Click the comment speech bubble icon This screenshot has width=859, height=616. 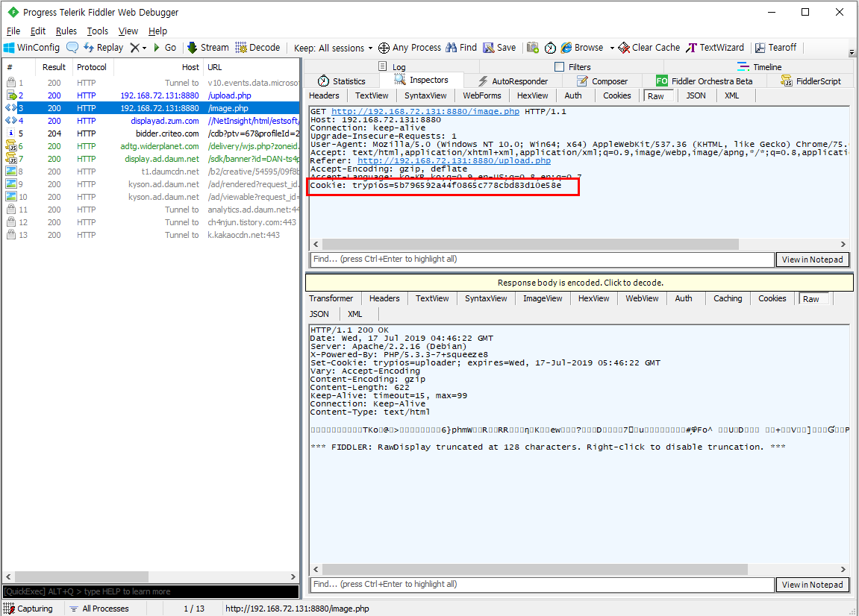click(x=72, y=48)
